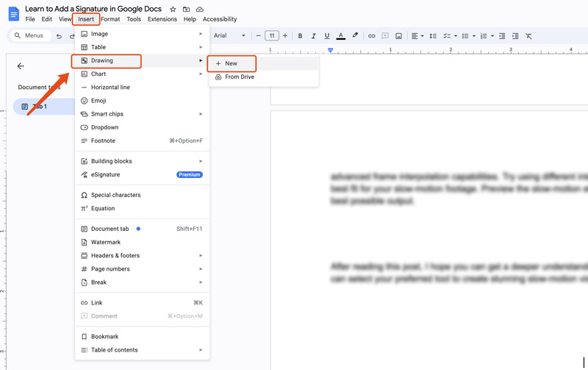
Task: Open the text alignment dropdown
Action: click(417, 36)
